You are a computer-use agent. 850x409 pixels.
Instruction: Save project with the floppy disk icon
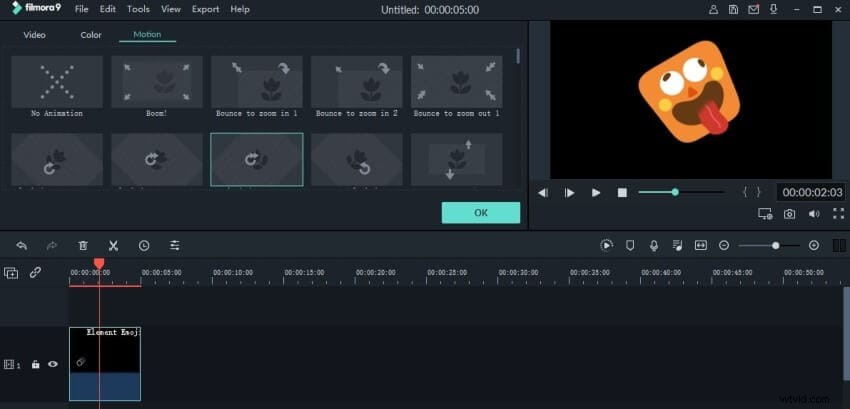(x=733, y=9)
